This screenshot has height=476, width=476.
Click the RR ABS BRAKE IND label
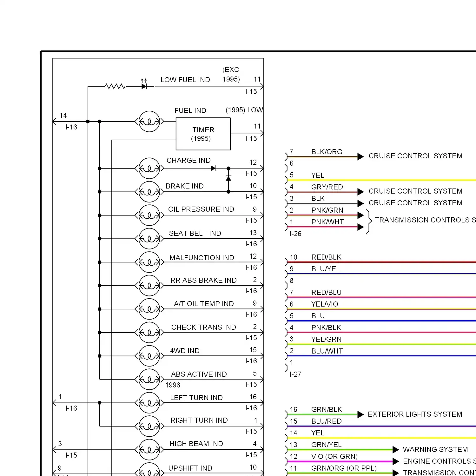(203, 280)
